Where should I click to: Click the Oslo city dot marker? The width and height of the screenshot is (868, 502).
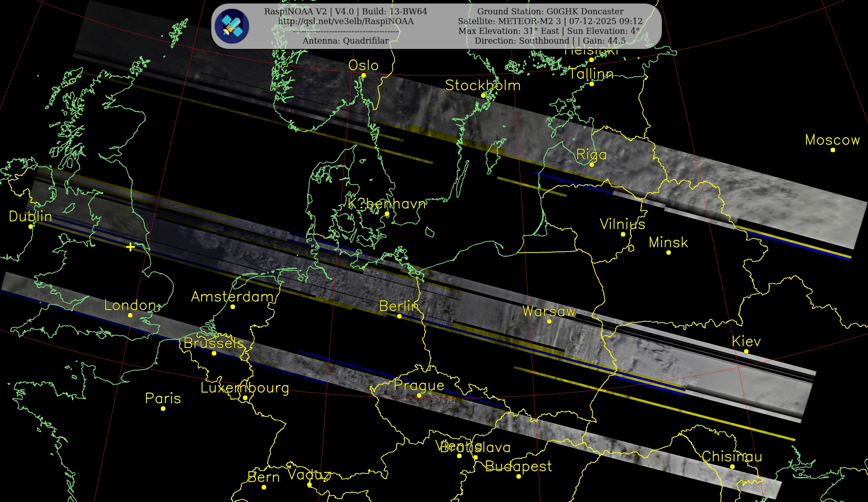click(x=363, y=75)
